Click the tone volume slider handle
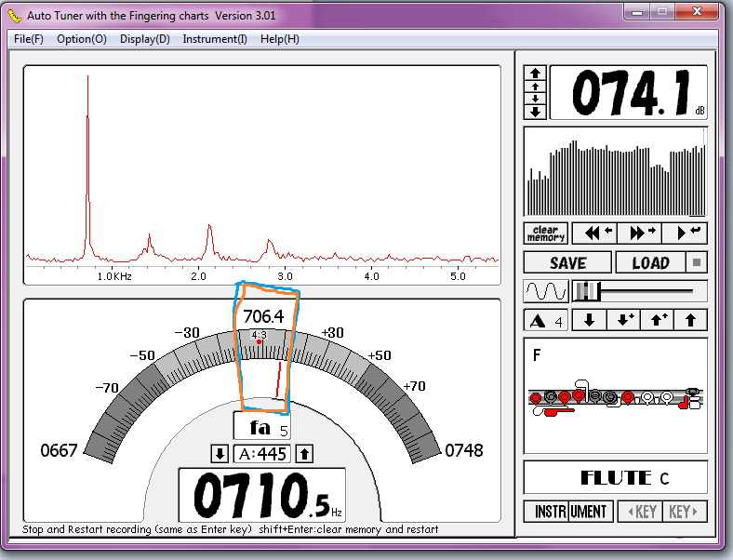Image resolution: width=733 pixels, height=560 pixels. 586,291
